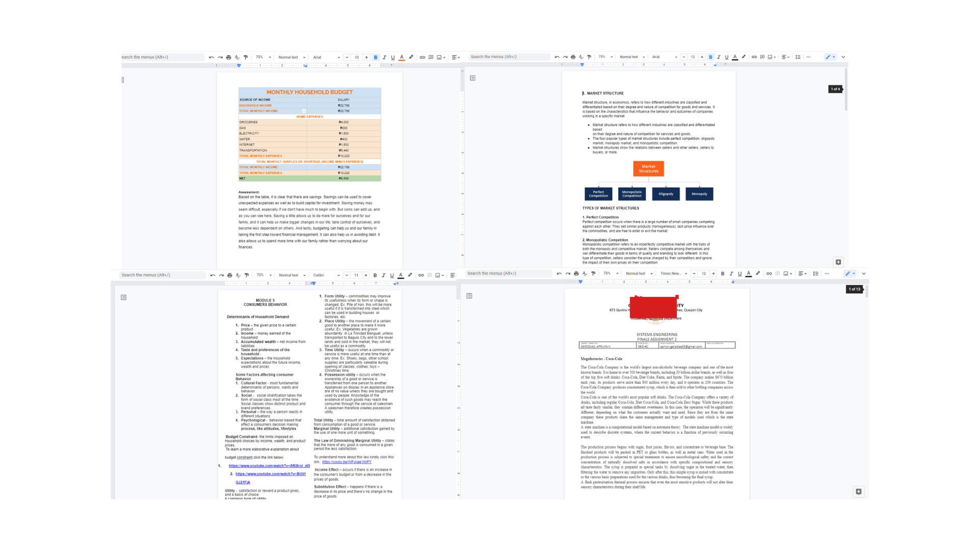Collapse menus chevron above Market Structure document
980x551 pixels.
843,57
